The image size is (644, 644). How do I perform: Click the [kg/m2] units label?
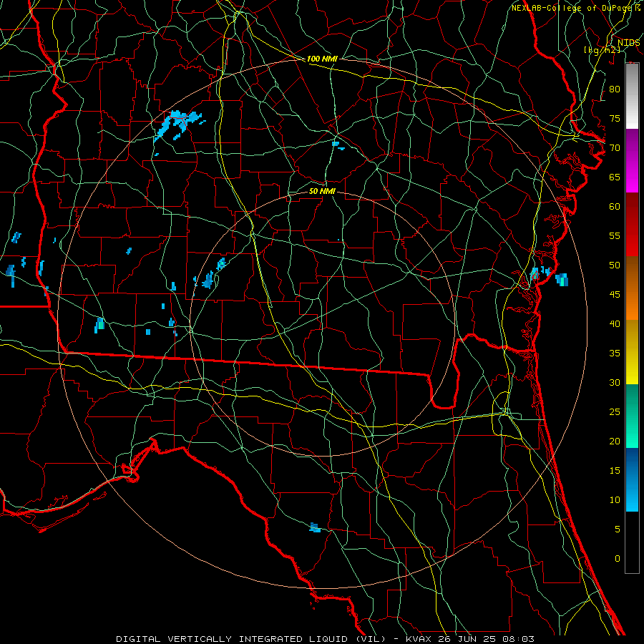coord(602,49)
